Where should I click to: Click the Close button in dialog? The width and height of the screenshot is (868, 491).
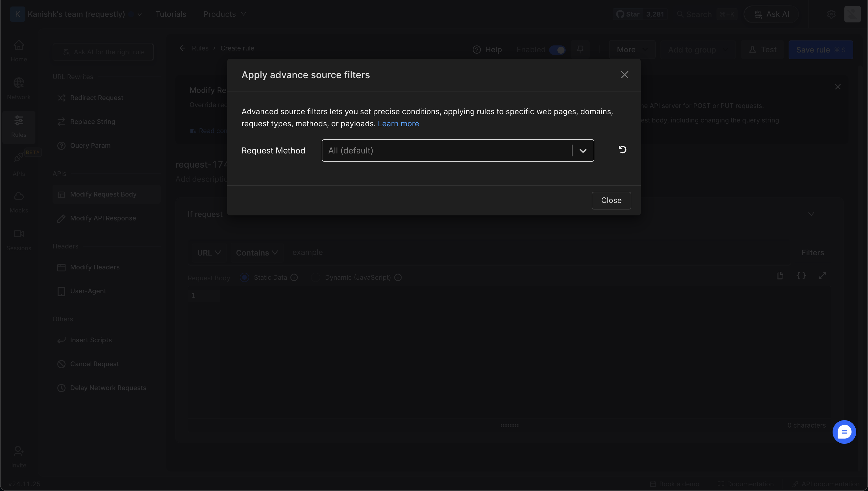click(x=611, y=200)
